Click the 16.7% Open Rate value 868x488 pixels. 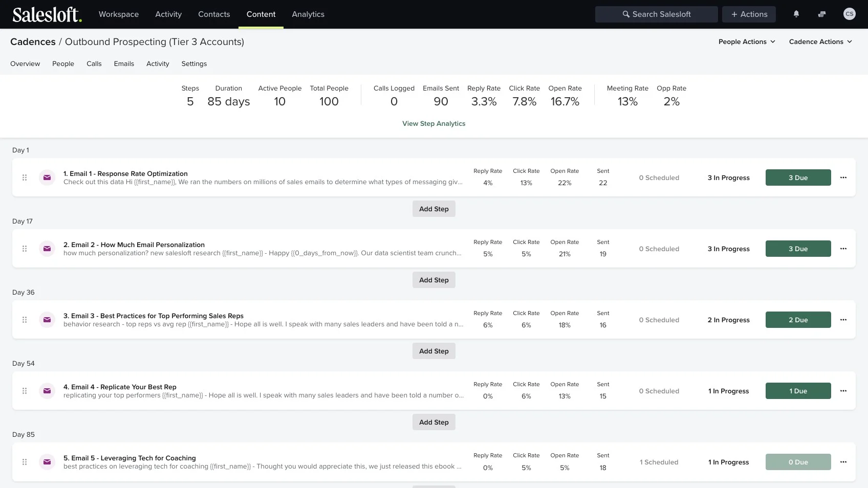[565, 102]
